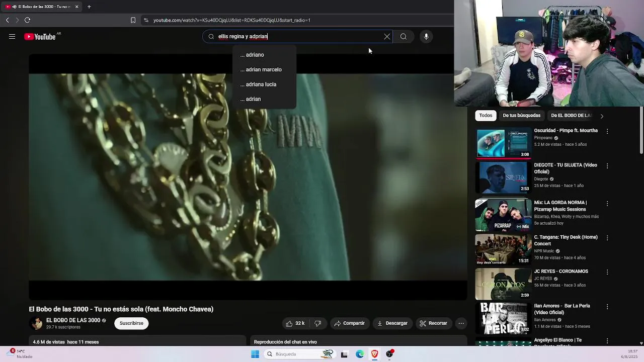Close the El Bobo de las 3000 tab
The image size is (644, 362).
pyautogui.click(x=76, y=7)
